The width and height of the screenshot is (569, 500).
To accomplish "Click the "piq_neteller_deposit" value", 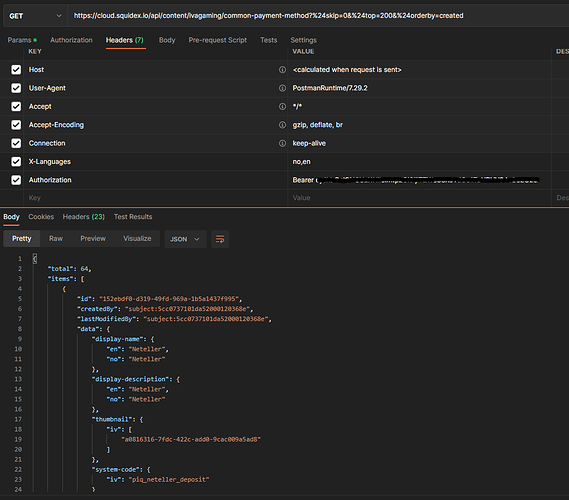I will point(169,480).
